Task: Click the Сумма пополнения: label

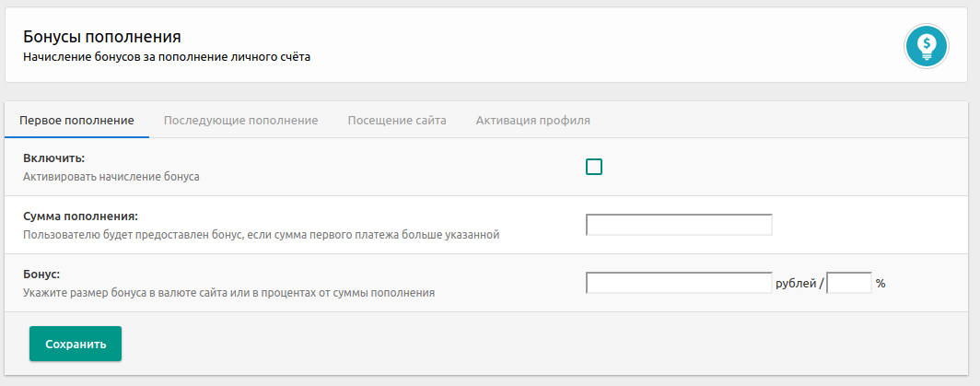Action: (x=80, y=216)
